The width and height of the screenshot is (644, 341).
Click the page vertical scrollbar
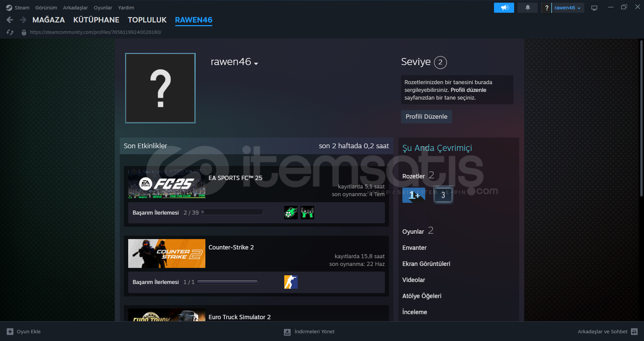point(641,118)
